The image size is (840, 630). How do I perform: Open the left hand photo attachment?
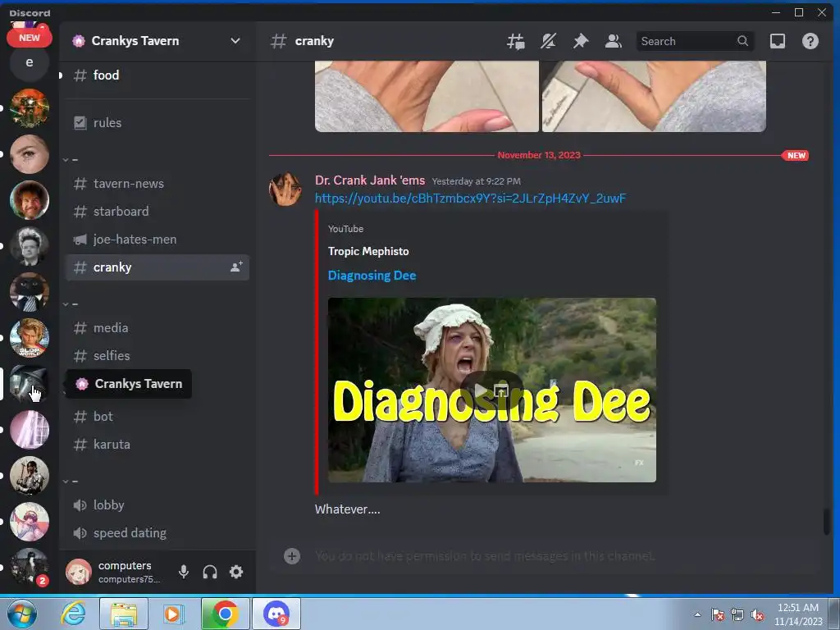click(x=427, y=97)
